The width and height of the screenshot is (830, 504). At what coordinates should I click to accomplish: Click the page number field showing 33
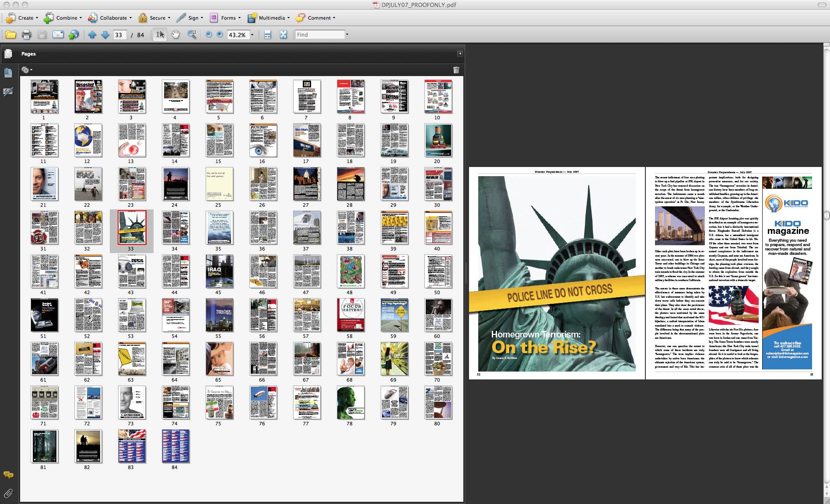119,35
